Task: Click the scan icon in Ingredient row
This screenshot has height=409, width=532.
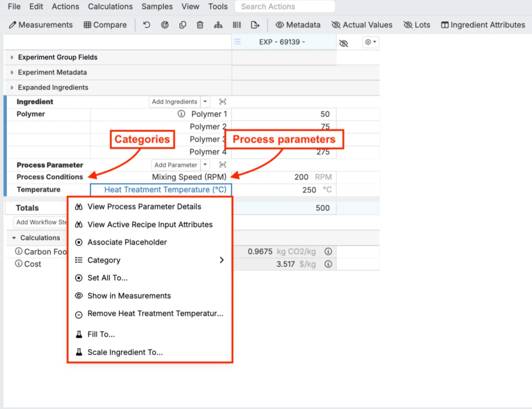Action: click(222, 102)
